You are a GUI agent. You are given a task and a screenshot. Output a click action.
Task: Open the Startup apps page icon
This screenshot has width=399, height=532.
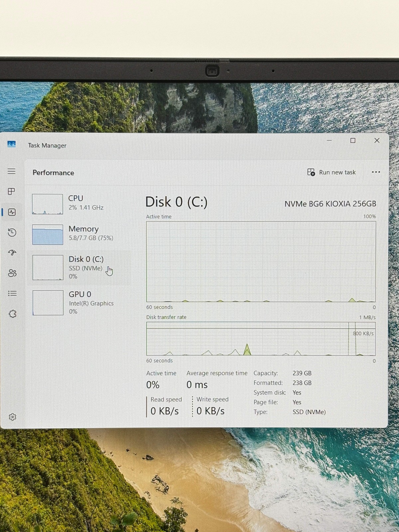[x=12, y=253]
